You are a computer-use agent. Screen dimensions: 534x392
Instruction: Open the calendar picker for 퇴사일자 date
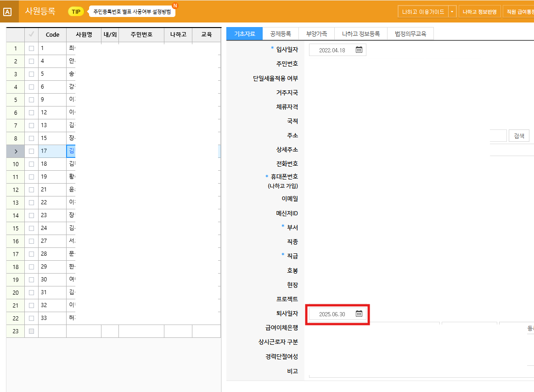point(359,315)
